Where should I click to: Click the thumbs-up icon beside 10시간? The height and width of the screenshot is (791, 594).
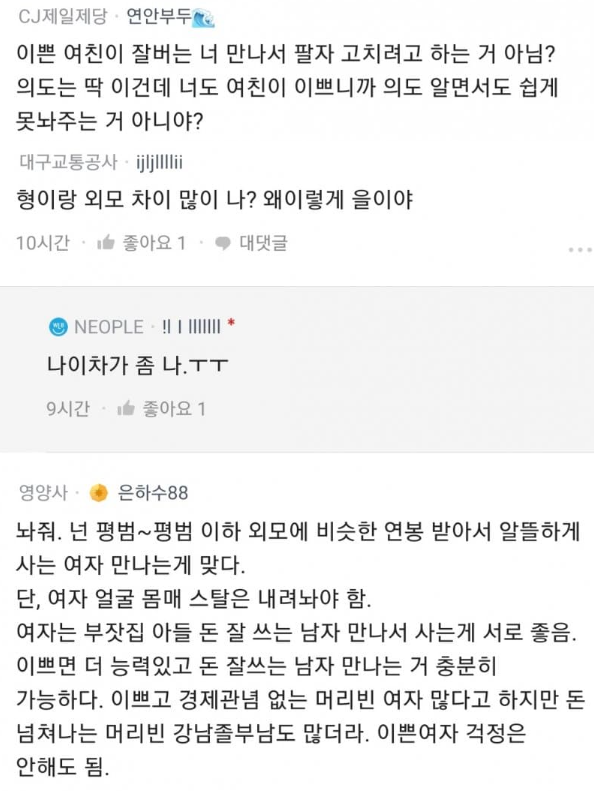(105, 243)
